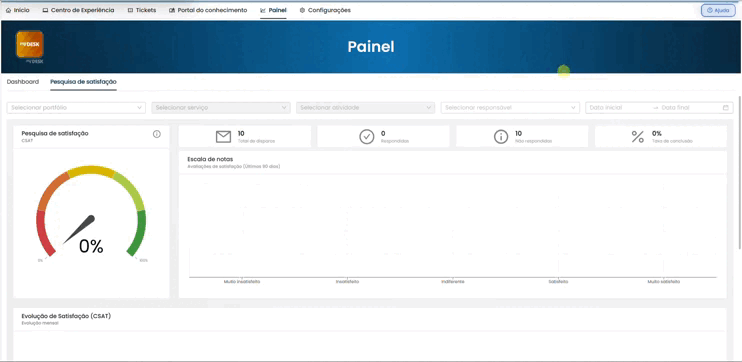The image size is (742, 362).
Task: Click the Escala de notas heading
Action: coord(210,159)
